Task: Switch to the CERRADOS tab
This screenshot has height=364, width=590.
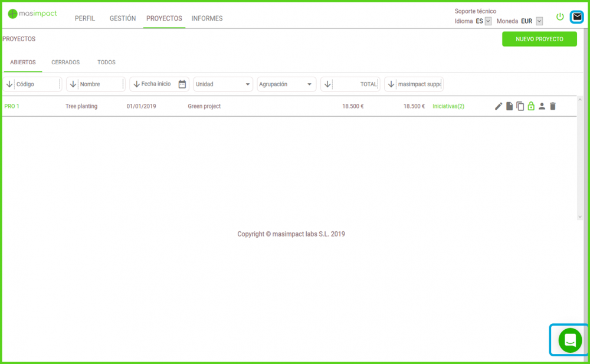Action: (65, 63)
